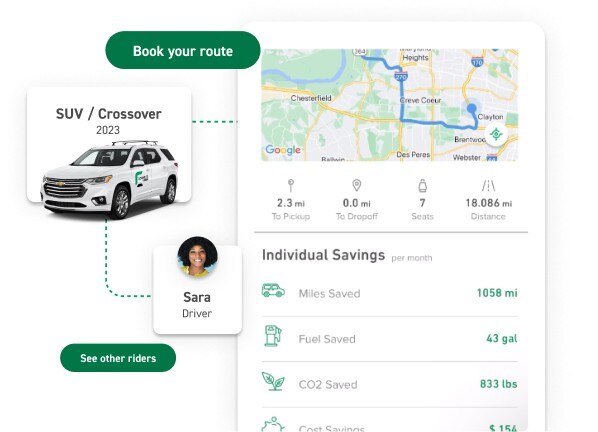Click the To Pickup pin icon

click(291, 185)
